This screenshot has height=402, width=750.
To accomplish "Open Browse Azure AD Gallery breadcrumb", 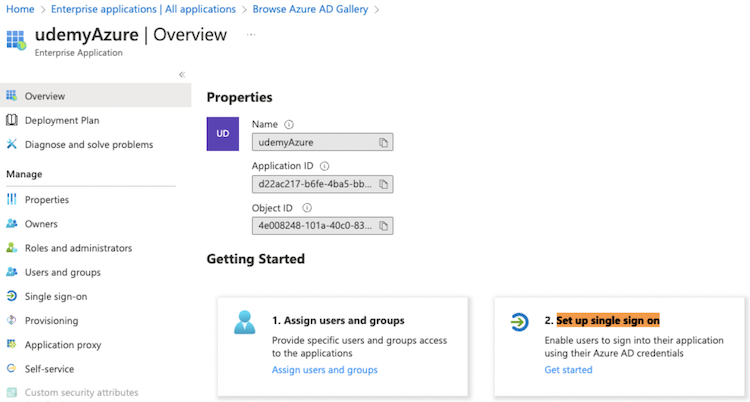I will tap(310, 9).
